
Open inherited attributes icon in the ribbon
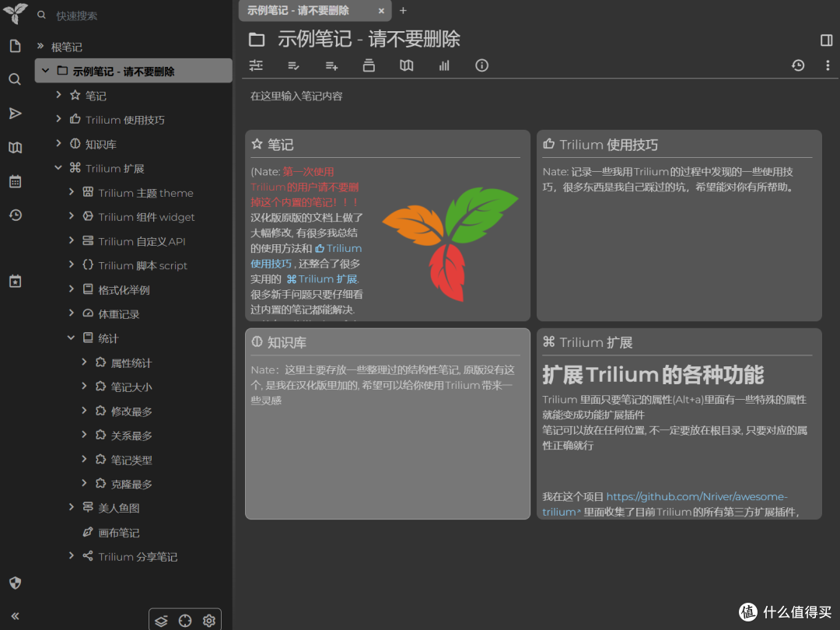click(x=331, y=65)
